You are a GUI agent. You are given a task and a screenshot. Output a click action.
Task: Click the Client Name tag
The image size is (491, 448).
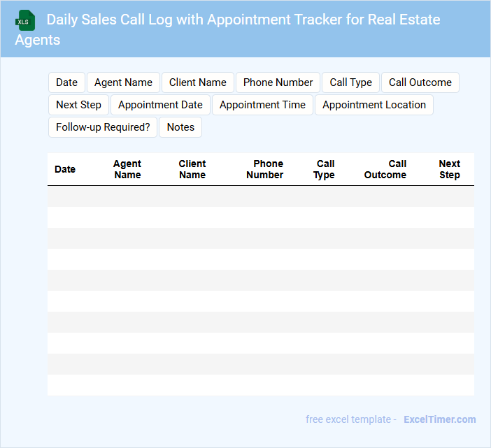click(x=198, y=82)
